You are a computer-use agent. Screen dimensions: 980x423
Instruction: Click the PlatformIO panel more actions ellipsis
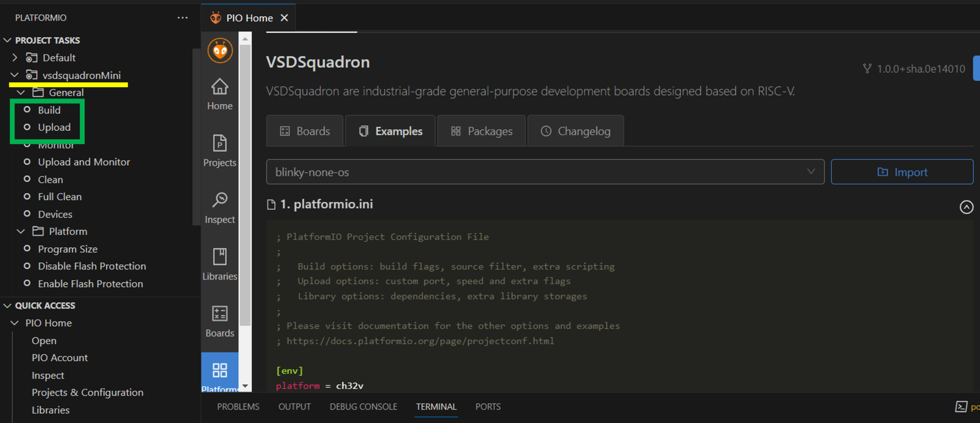(182, 18)
